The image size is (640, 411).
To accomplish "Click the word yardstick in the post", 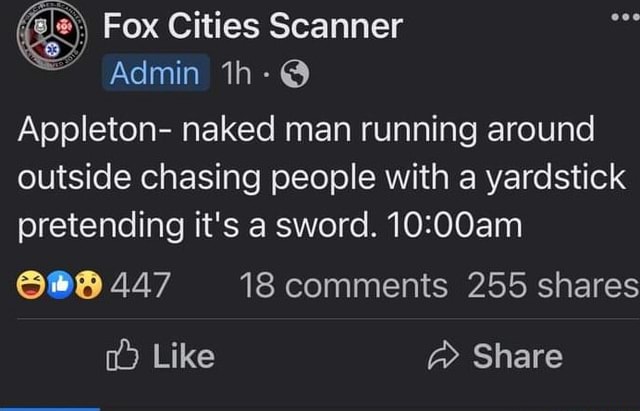I will coord(555,180).
